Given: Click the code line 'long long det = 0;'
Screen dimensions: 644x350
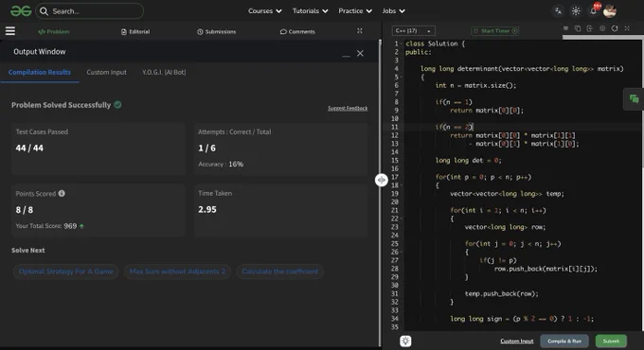Looking at the screenshot, I should (468, 161).
